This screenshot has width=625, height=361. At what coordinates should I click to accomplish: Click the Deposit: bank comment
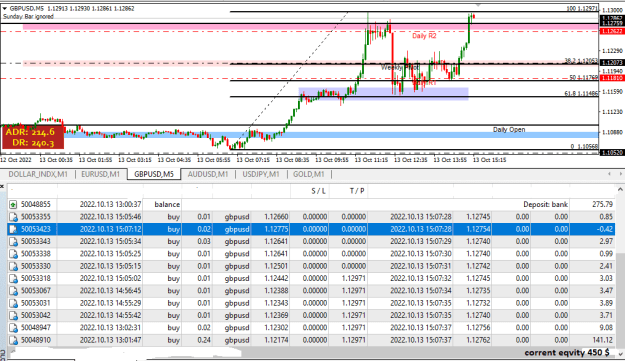coord(545,204)
